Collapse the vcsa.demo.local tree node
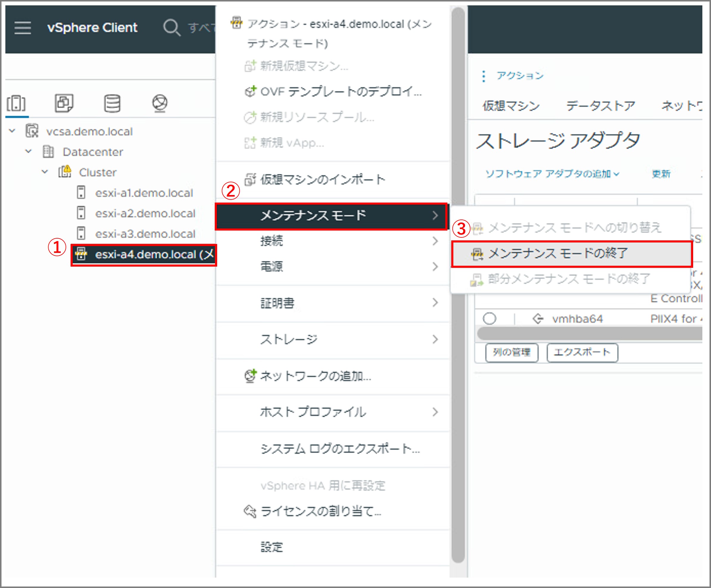Image resolution: width=711 pixels, height=588 pixels. coord(12,131)
